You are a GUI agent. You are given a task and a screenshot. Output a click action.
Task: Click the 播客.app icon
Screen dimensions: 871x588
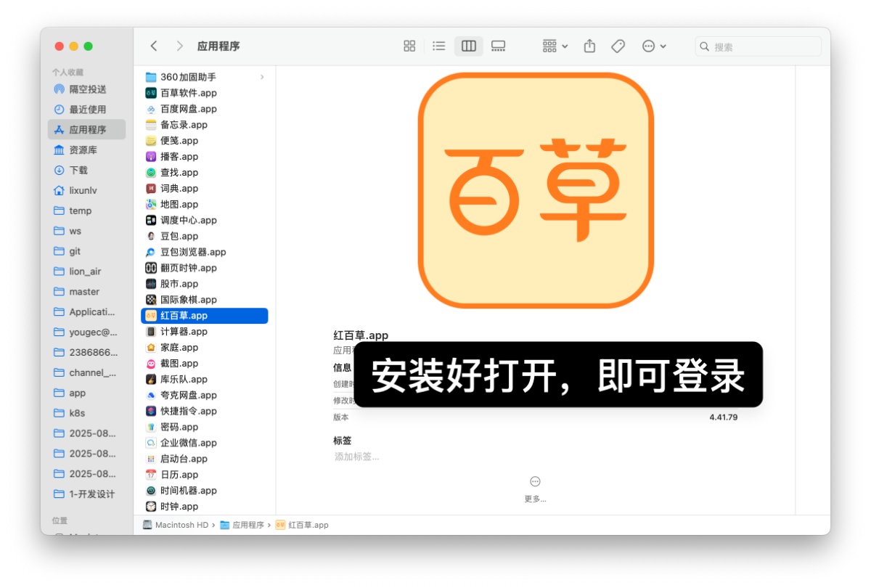point(151,157)
